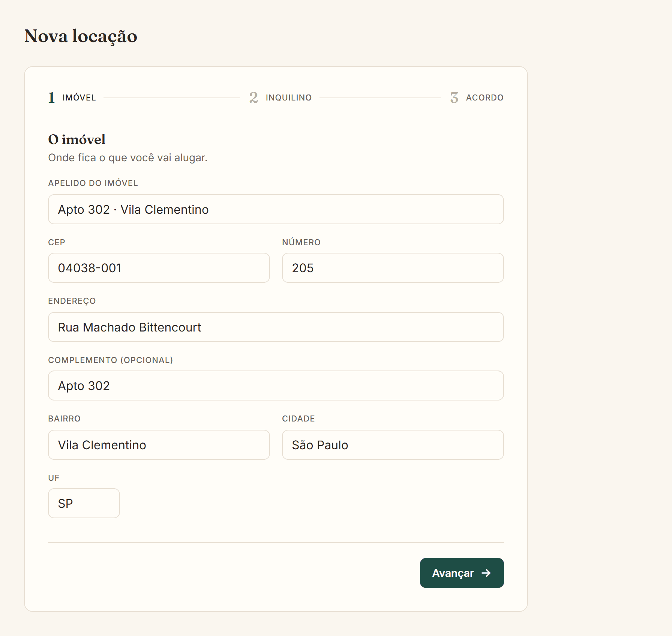
Task: Click the 'O imóvel' section heading
Action: point(77,139)
